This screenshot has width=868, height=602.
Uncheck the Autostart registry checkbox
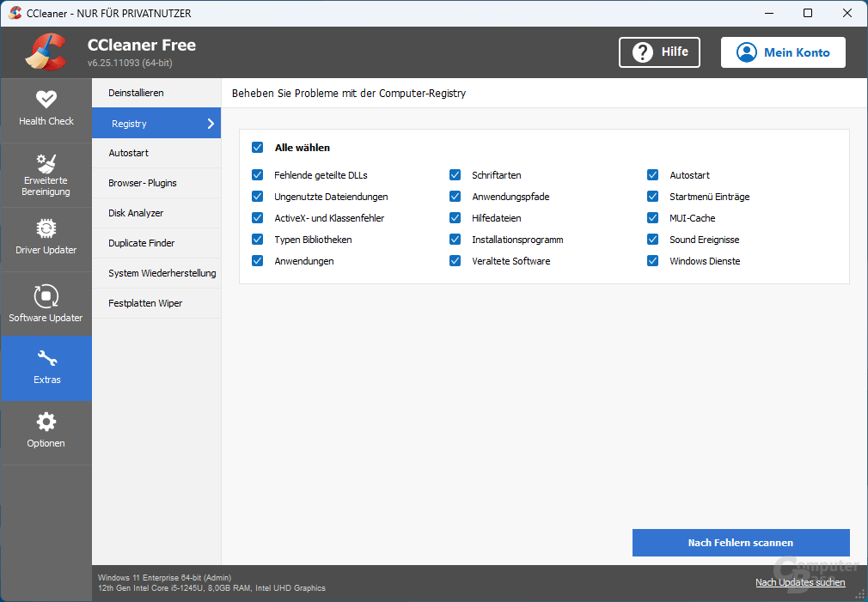(652, 175)
